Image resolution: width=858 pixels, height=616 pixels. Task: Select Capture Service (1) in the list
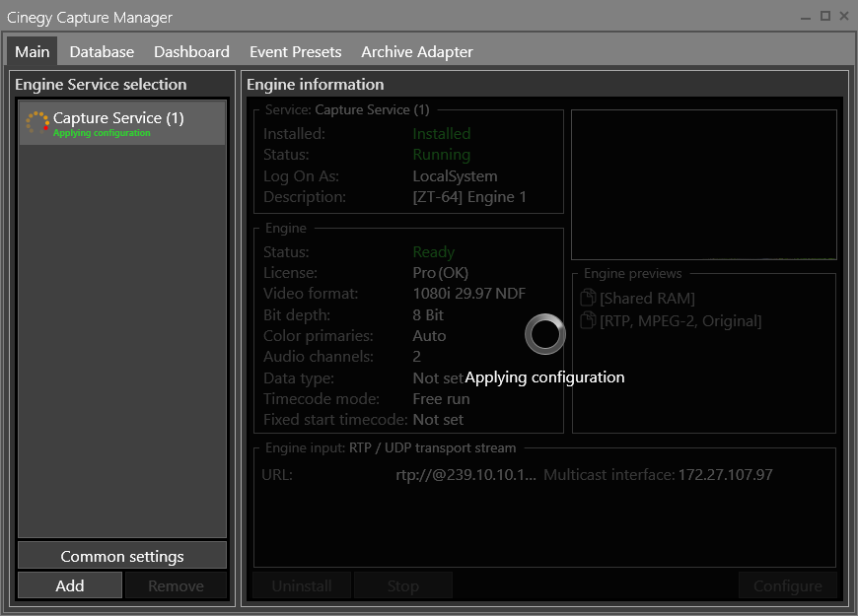pos(122,122)
